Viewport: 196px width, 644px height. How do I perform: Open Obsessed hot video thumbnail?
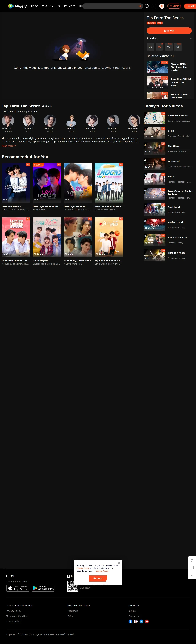point(155,164)
